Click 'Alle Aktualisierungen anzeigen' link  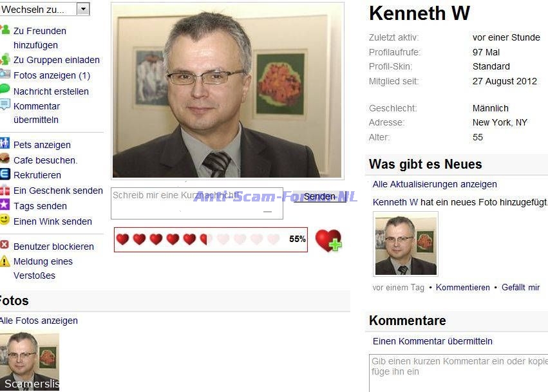435,184
